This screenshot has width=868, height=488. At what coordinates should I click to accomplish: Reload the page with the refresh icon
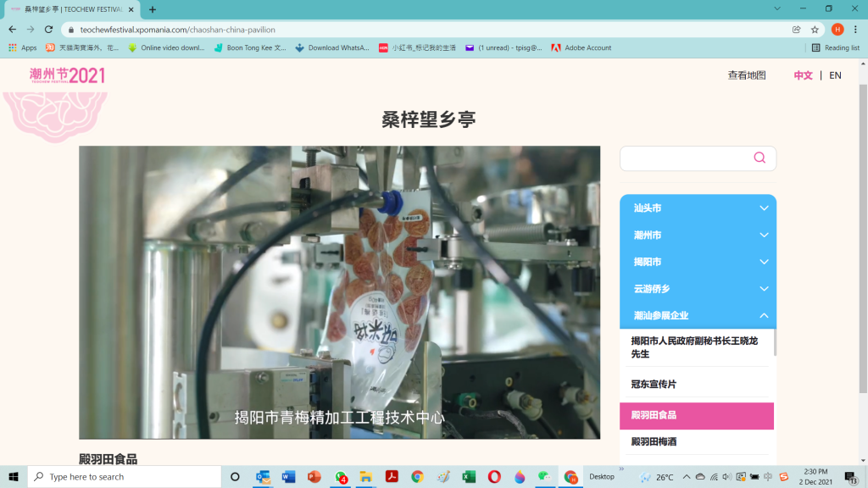point(48,30)
